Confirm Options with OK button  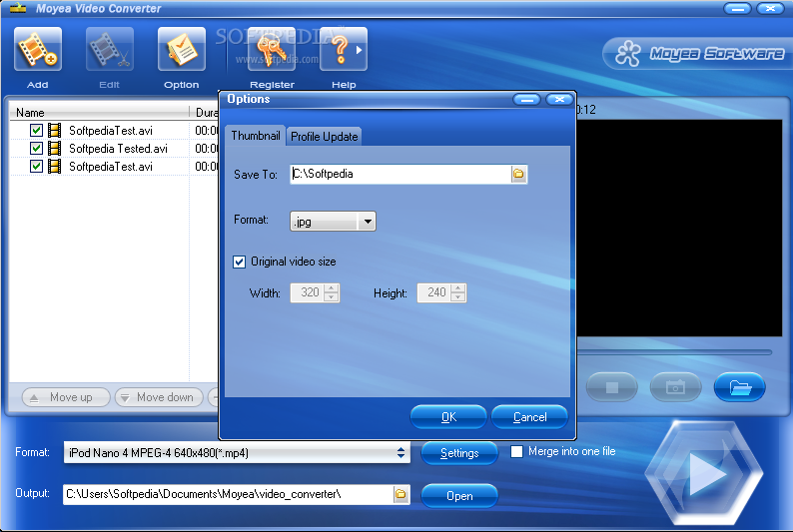(448, 417)
